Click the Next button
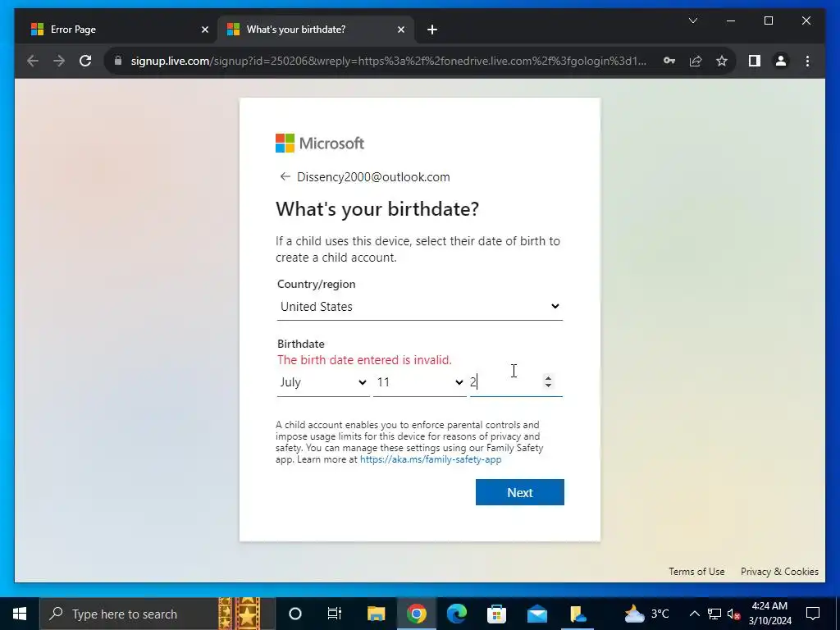Screen dimensions: 840x630 (x=519, y=492)
